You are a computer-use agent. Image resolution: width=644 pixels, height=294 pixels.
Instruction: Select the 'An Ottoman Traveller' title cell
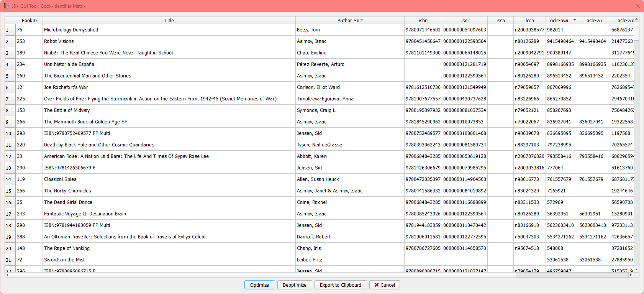click(169, 237)
